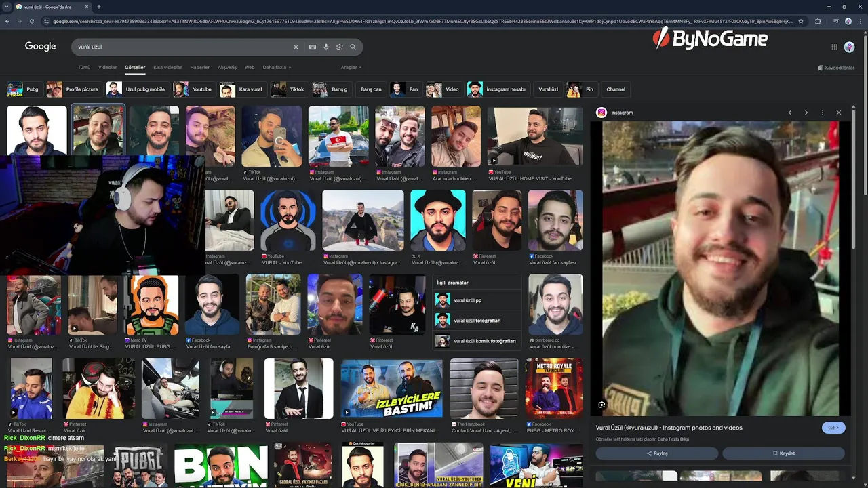Filter by Barış can chip

coord(370,89)
